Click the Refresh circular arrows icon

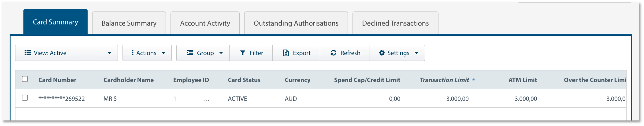333,53
